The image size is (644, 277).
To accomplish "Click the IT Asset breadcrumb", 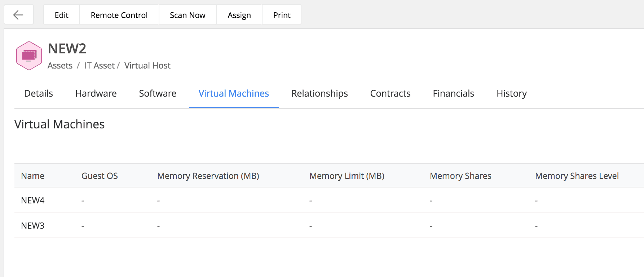I will (100, 66).
